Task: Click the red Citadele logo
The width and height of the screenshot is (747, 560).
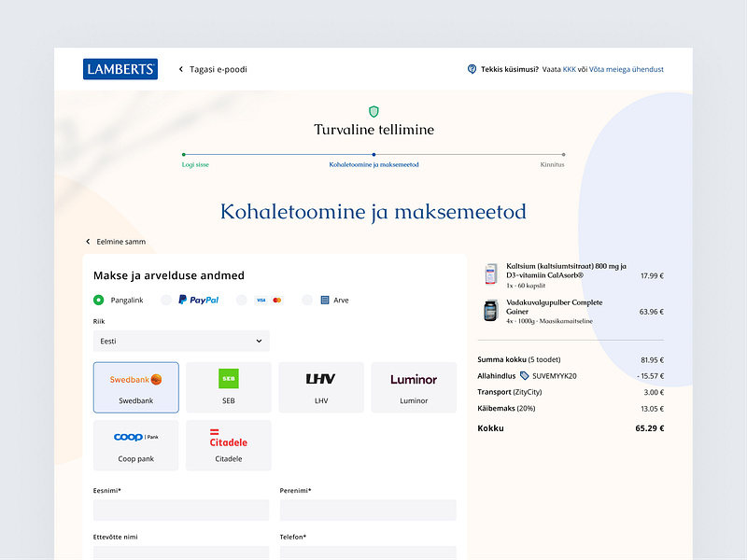Action: pyautogui.click(x=229, y=438)
